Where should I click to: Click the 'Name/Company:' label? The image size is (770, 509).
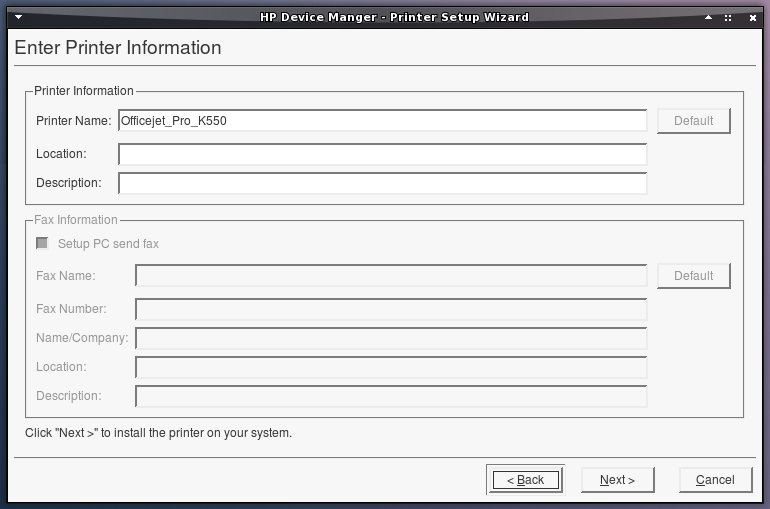click(x=82, y=338)
